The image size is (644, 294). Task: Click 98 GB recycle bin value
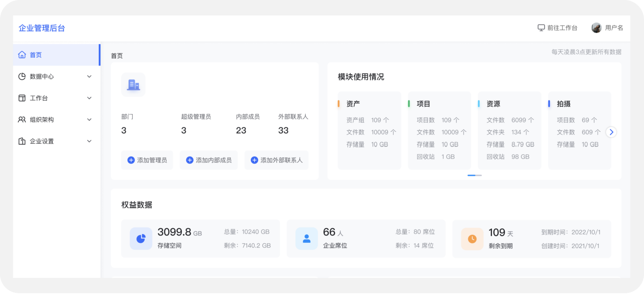point(520,157)
